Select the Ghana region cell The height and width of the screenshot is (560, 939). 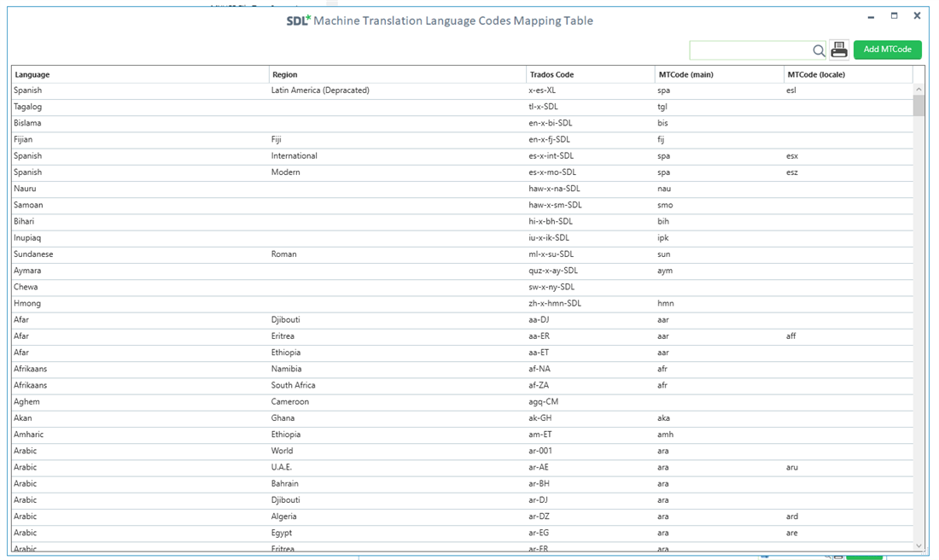point(283,418)
